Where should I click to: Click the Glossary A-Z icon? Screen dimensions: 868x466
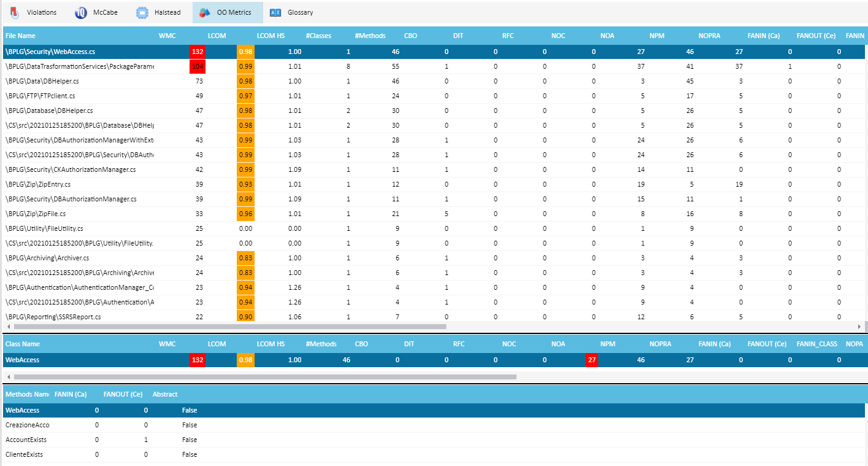coord(275,12)
